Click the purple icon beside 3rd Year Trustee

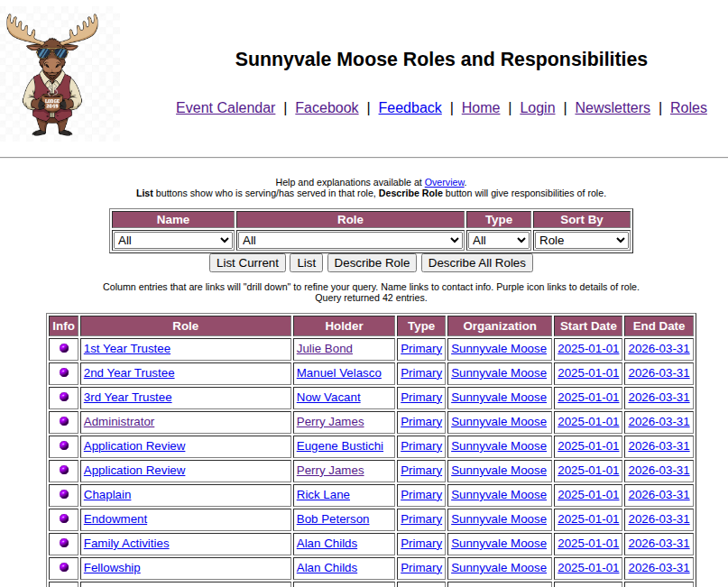63,397
